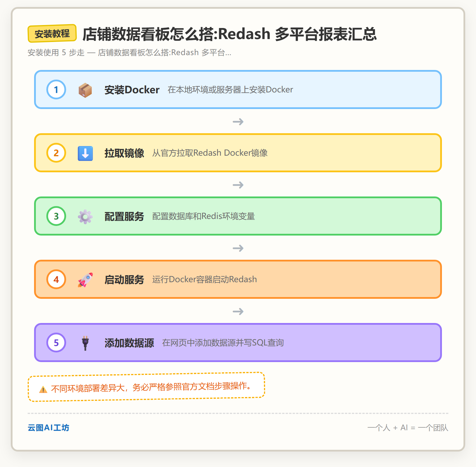Image resolution: width=476 pixels, height=467 pixels.
Task: Click the 拉取镜像 step heading
Action: (x=124, y=153)
